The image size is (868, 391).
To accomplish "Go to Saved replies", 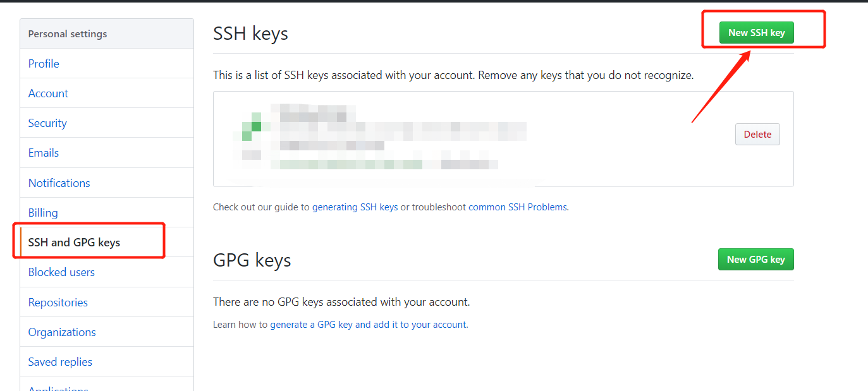I will pos(60,362).
